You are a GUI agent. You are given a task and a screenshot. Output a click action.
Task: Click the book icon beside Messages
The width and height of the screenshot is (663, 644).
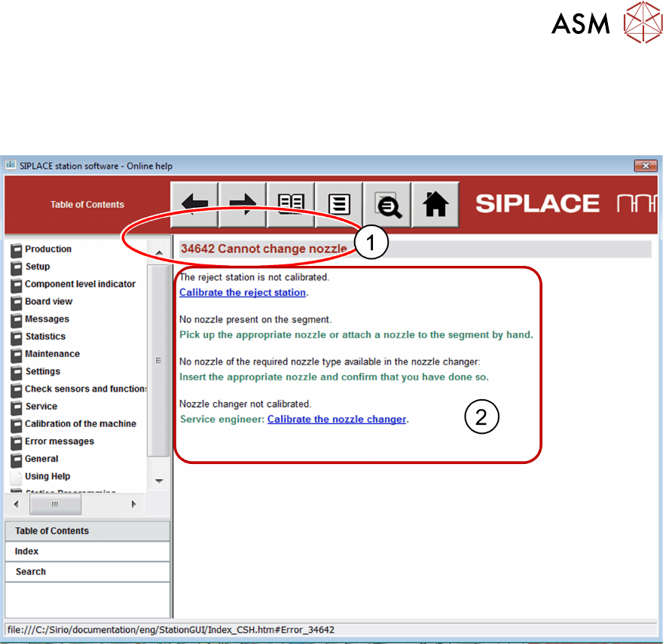(16, 319)
